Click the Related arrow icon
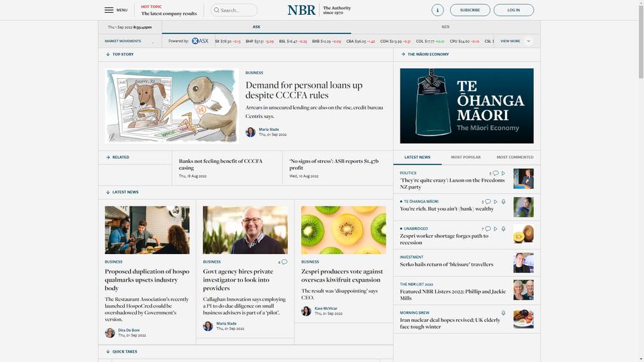 tap(107, 157)
